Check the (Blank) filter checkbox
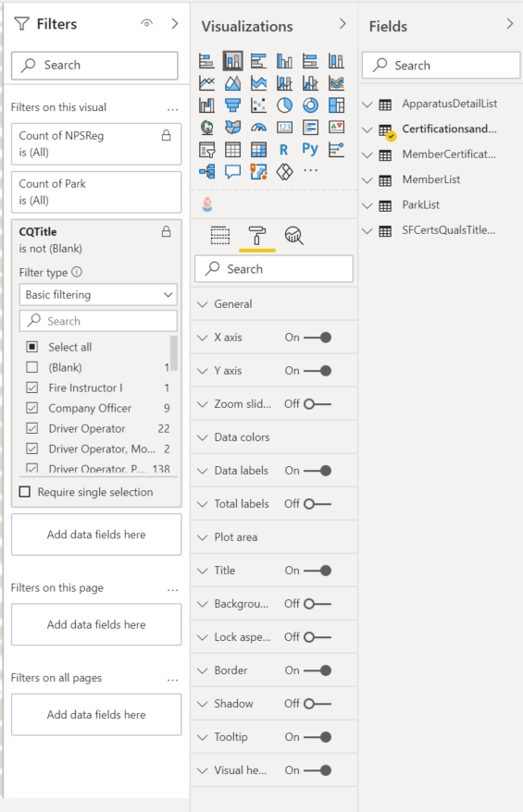The width and height of the screenshot is (523, 812). click(32, 367)
